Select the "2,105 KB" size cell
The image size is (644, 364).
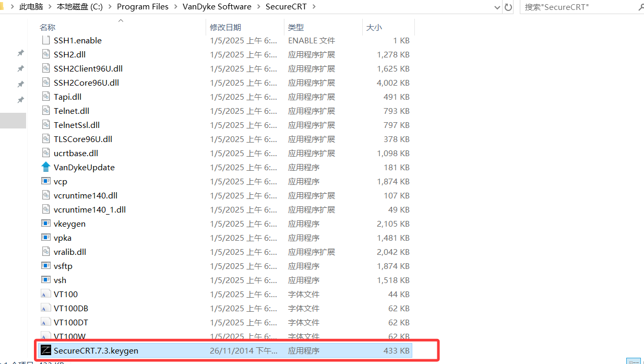[x=393, y=224]
